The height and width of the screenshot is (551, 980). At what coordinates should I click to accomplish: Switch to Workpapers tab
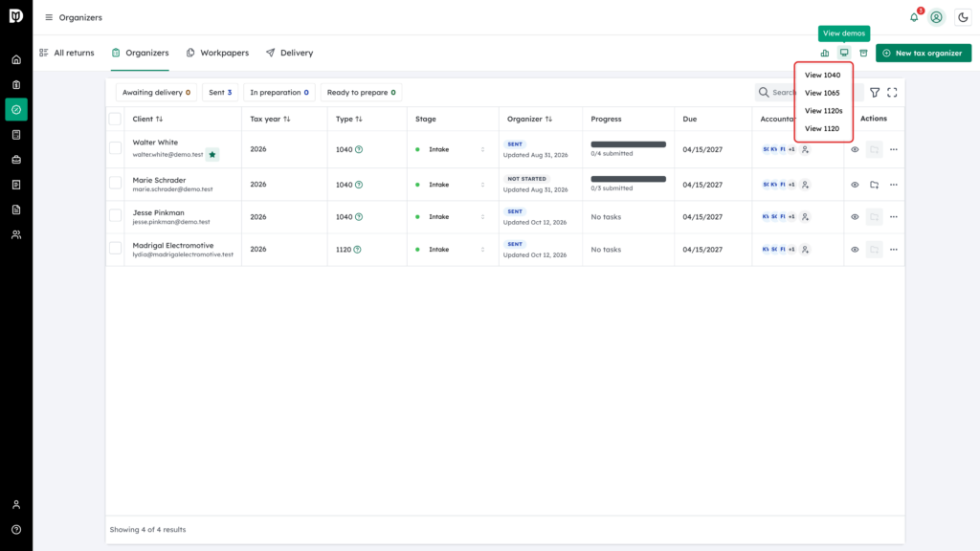(x=217, y=54)
